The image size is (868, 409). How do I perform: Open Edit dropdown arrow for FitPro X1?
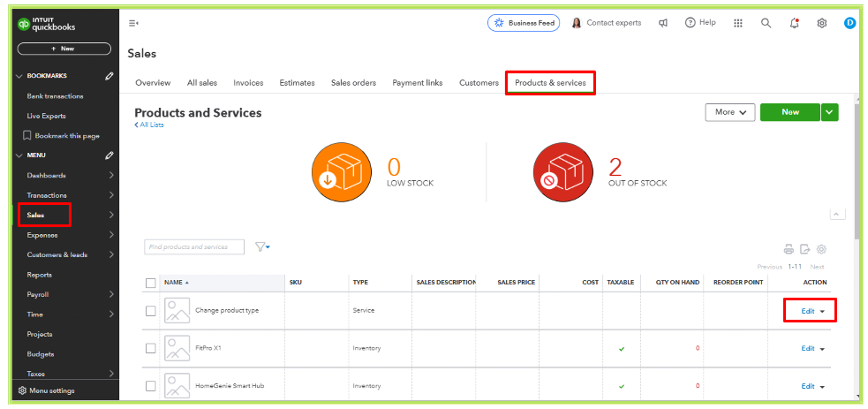click(x=822, y=349)
